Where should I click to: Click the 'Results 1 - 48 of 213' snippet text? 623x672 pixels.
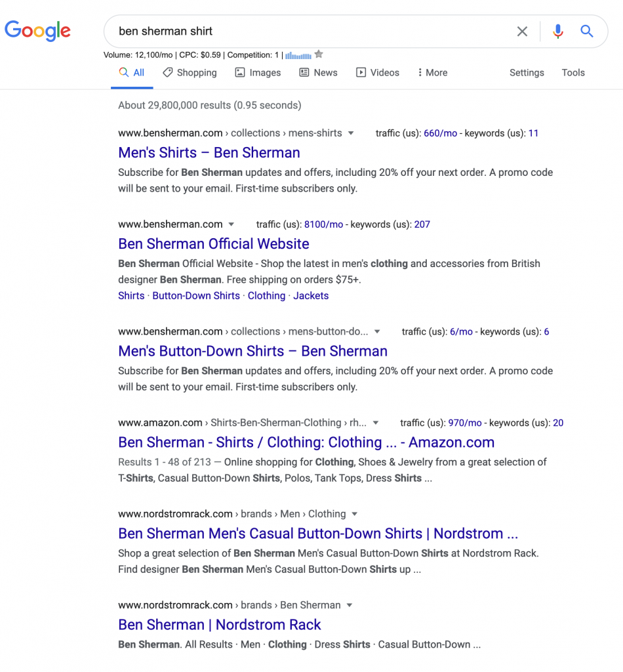coord(165,462)
